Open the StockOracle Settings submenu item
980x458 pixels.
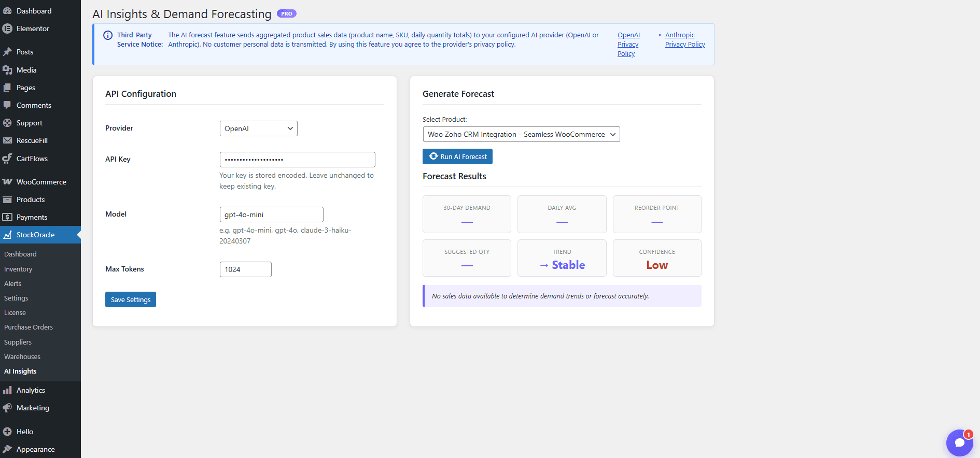pos(16,298)
